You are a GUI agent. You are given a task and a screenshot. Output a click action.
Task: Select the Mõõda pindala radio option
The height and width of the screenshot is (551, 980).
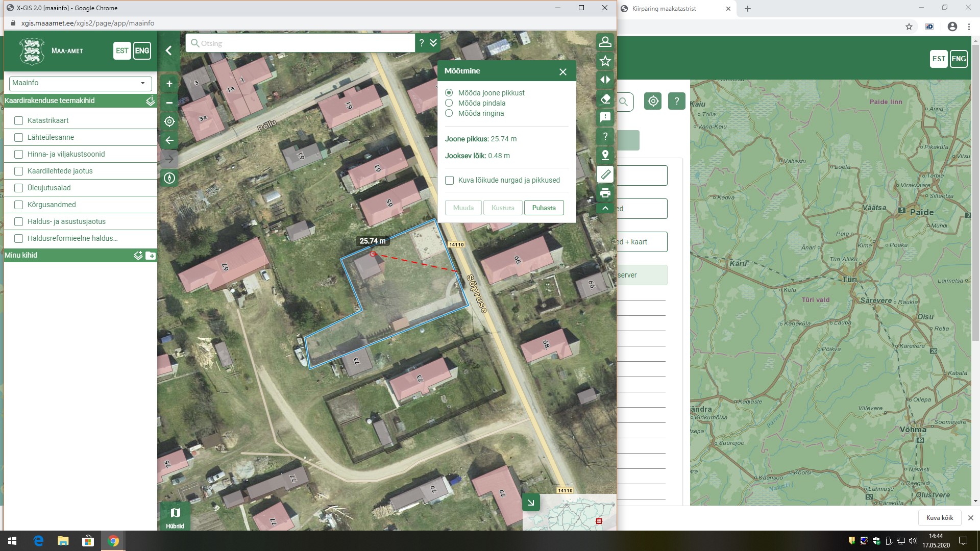pos(449,103)
